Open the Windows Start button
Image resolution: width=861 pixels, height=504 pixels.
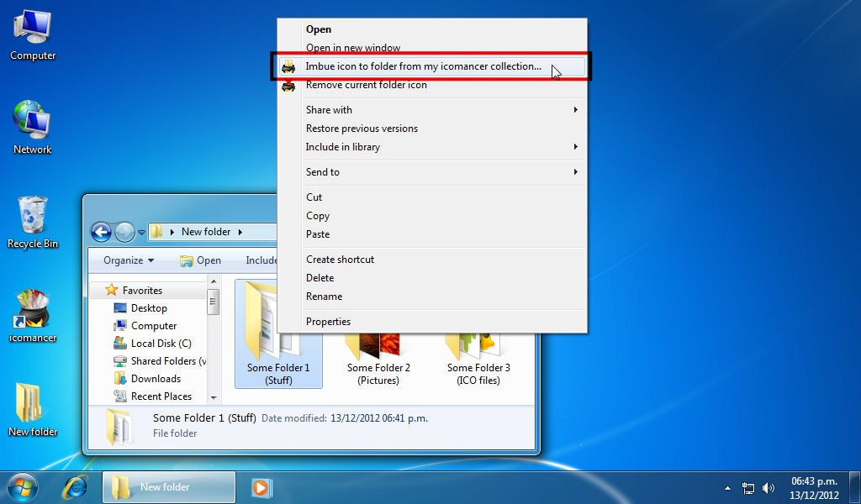[x=23, y=487]
